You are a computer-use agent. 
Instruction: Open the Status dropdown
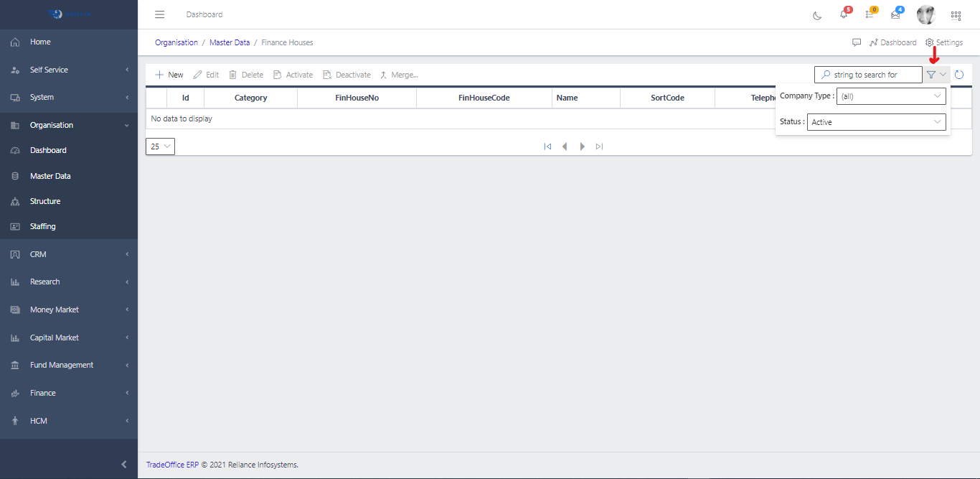coord(876,122)
